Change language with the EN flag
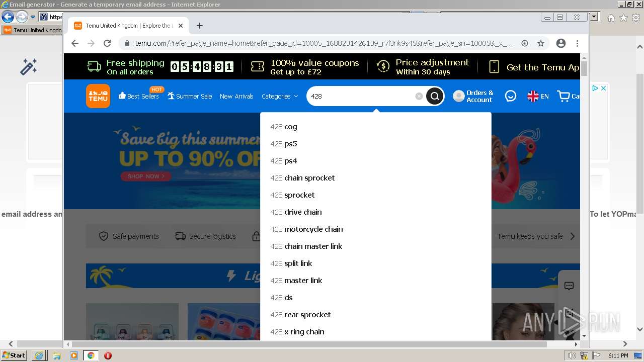The image size is (644, 362). pyautogui.click(x=538, y=96)
